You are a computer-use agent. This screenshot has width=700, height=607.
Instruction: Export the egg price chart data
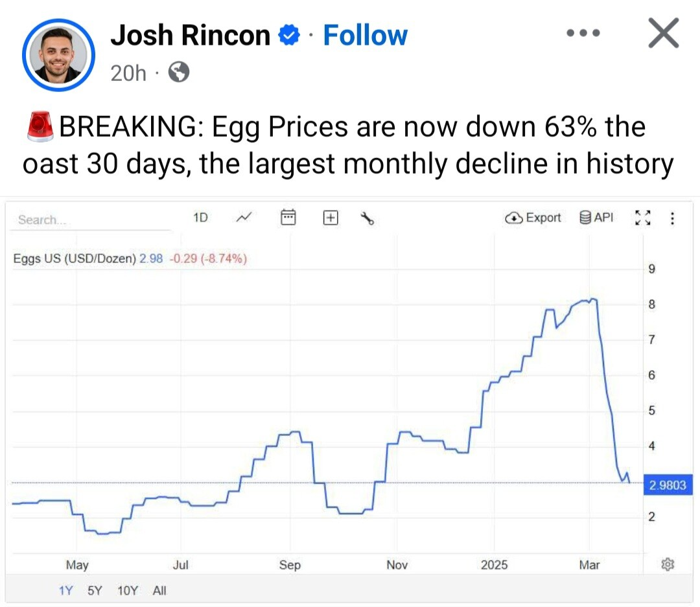533,218
